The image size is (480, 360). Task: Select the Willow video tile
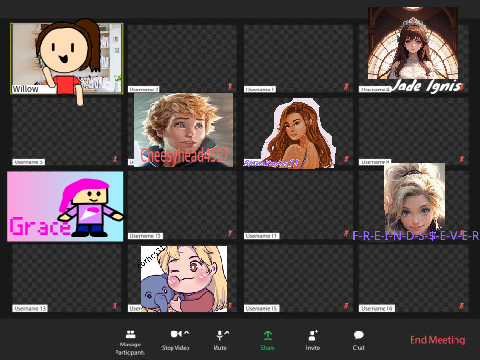click(x=67, y=59)
